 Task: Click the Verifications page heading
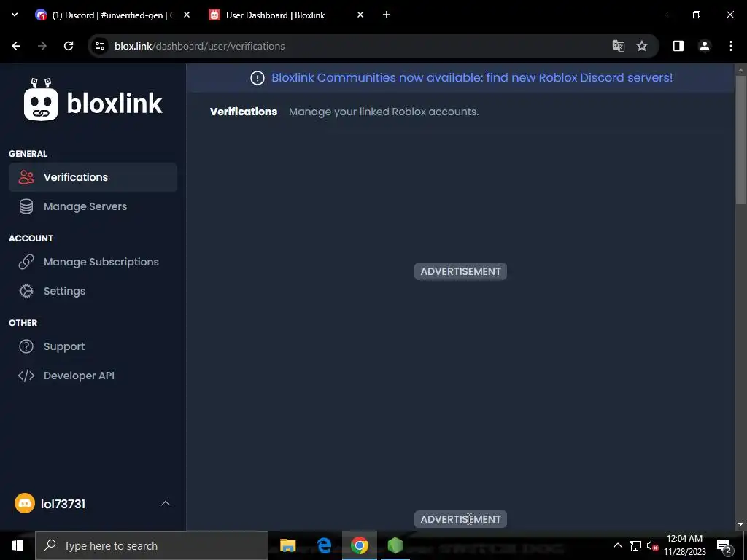point(244,112)
